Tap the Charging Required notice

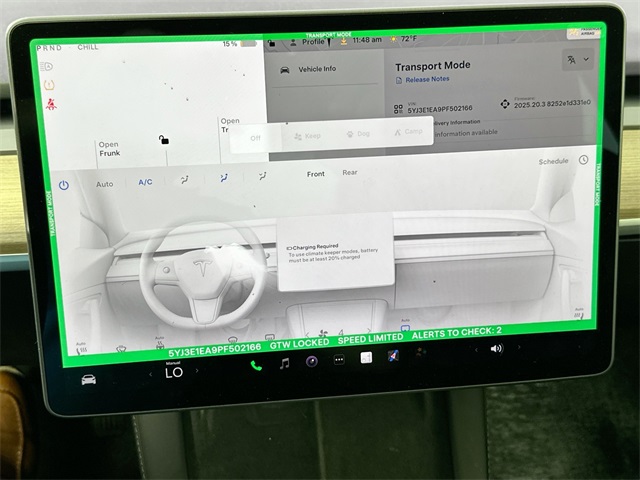coord(335,253)
